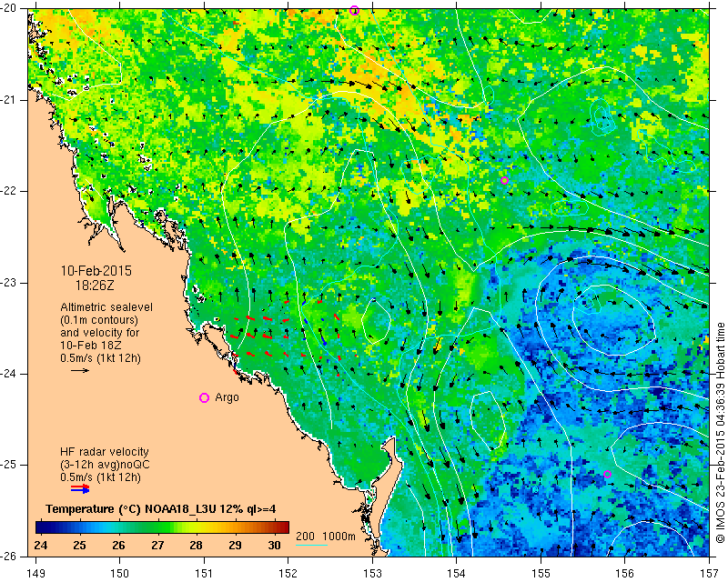Click the '151' longitude axis label
This screenshot has width=728, height=582.
pos(204,574)
